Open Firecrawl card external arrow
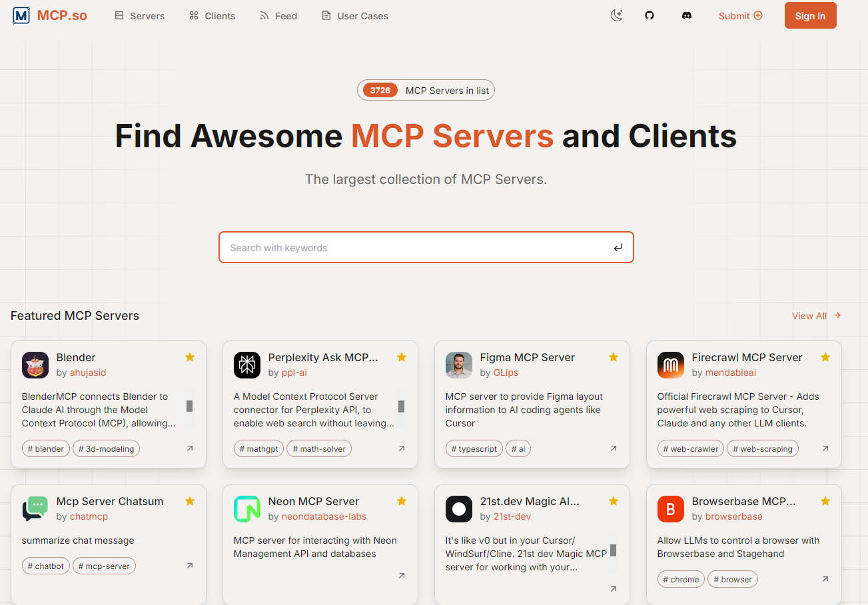The height and width of the screenshot is (605, 868). (825, 448)
